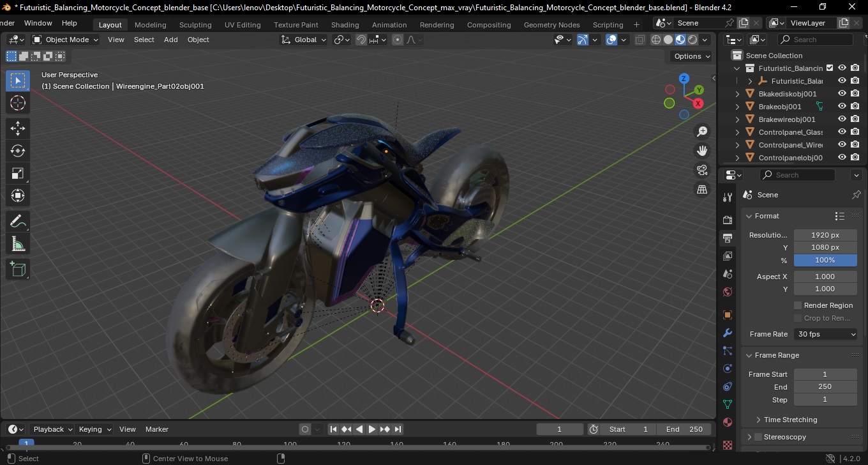Viewport: 868px width, 465px height.
Task: Enable the Stereoscopy checkbox
Action: point(758,437)
